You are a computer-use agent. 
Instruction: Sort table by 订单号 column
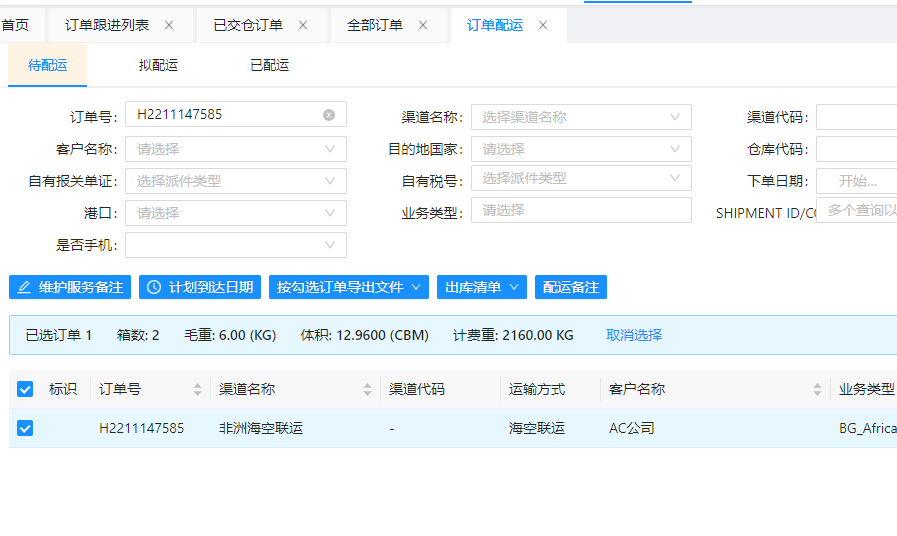pos(197,390)
